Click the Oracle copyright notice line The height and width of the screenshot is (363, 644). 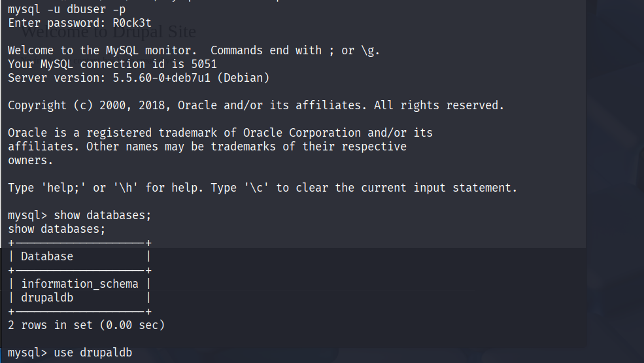[x=256, y=105]
